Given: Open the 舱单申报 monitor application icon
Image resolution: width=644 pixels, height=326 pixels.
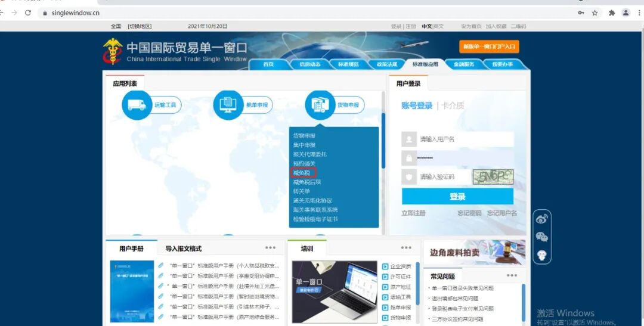Looking at the screenshot, I should [x=228, y=105].
